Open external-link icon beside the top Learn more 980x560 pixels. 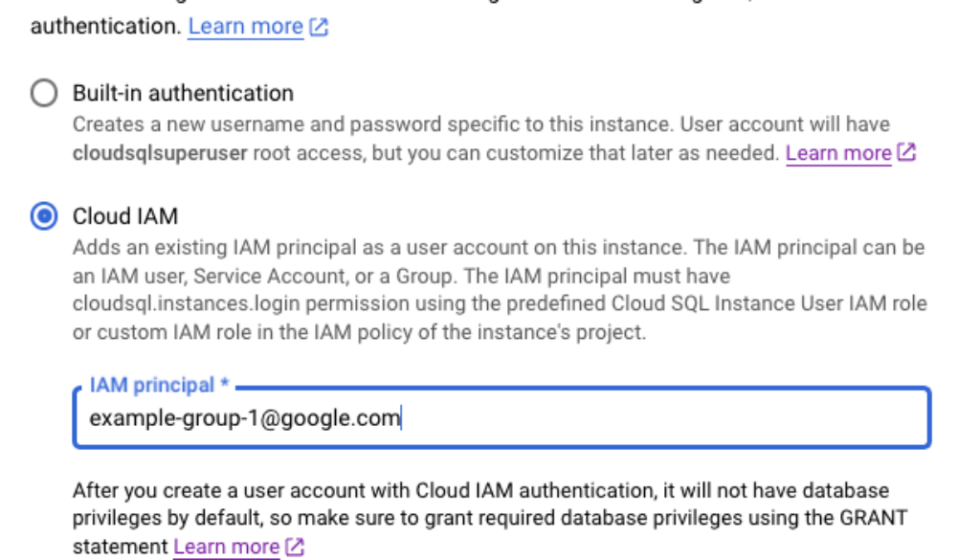tap(320, 28)
